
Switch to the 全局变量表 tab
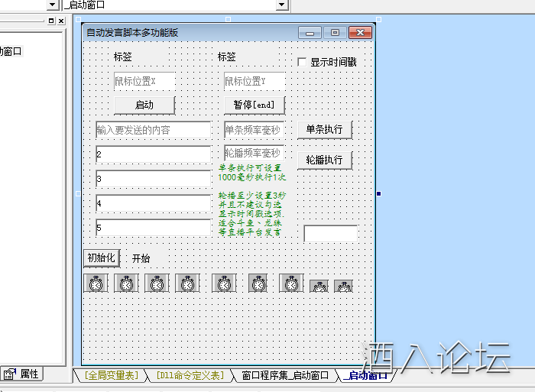point(112,375)
